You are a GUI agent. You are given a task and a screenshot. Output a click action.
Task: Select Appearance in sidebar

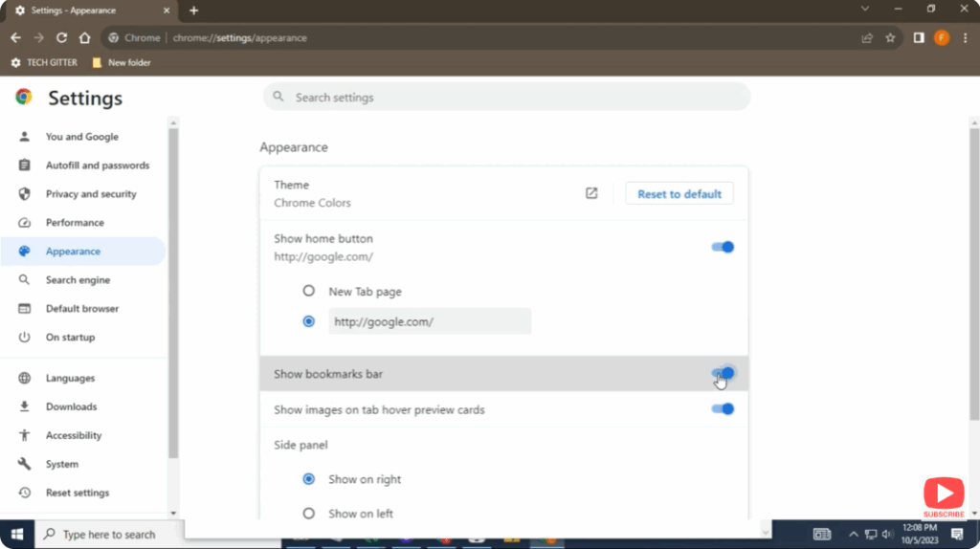click(x=83, y=252)
